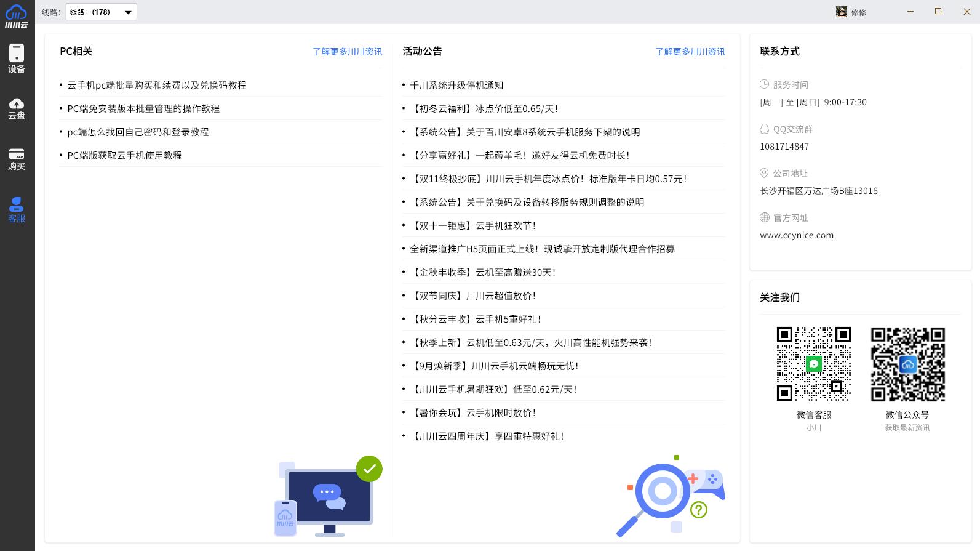Click the 微信客服 QR code
The width and height of the screenshot is (980, 551).
click(813, 364)
